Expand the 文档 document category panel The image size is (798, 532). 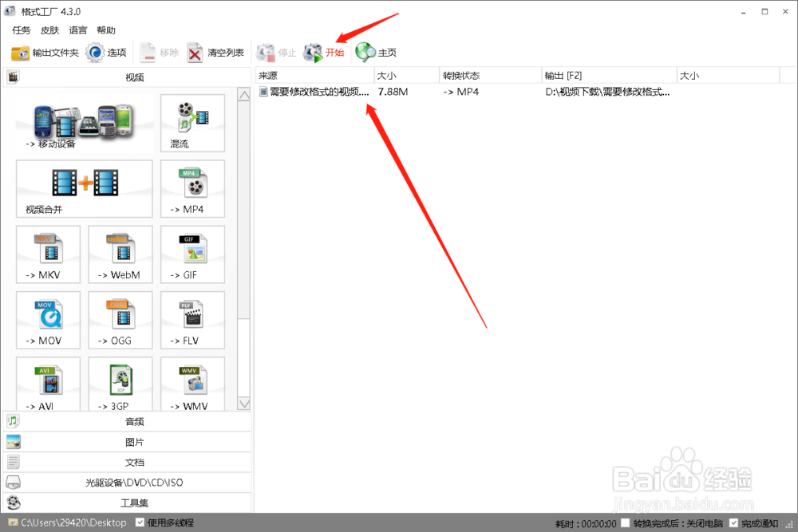[x=127, y=462]
